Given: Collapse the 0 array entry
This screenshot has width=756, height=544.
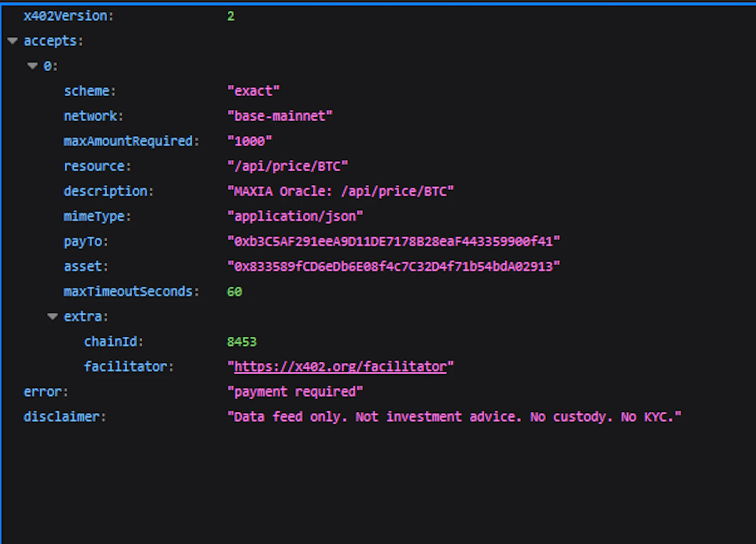Looking at the screenshot, I should click(32, 66).
